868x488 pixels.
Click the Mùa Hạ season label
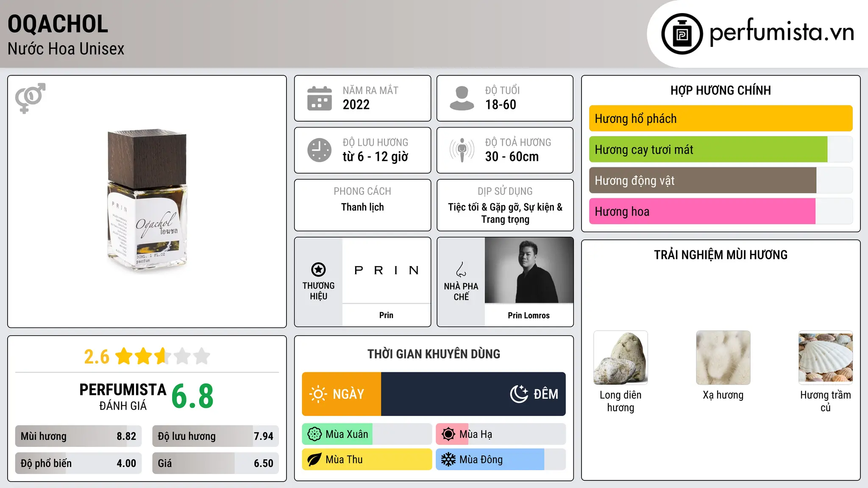tap(476, 434)
